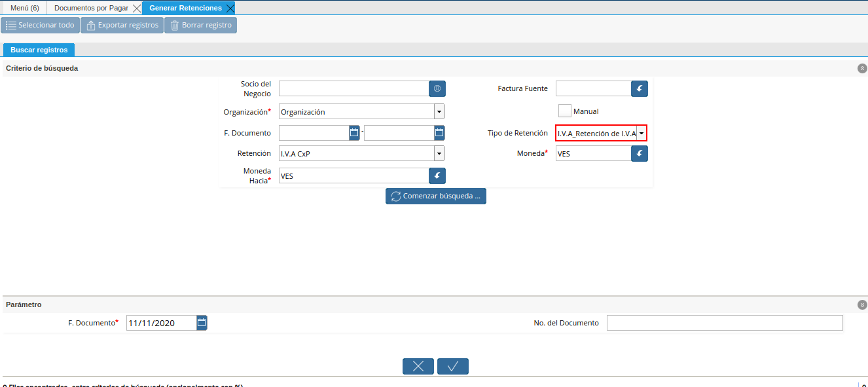Viewport: 868px width, 387px height.
Task: Confirm with the checkmark button at bottom
Action: point(452,366)
